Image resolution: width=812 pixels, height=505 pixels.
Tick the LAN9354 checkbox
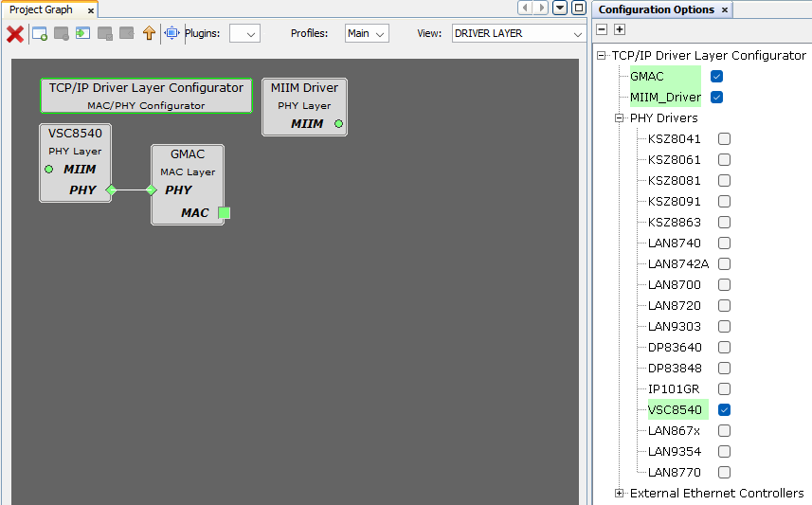725,452
